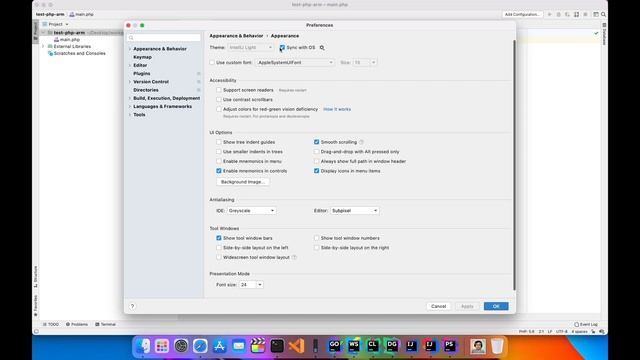Enable Show tree indent guides

[219, 142]
